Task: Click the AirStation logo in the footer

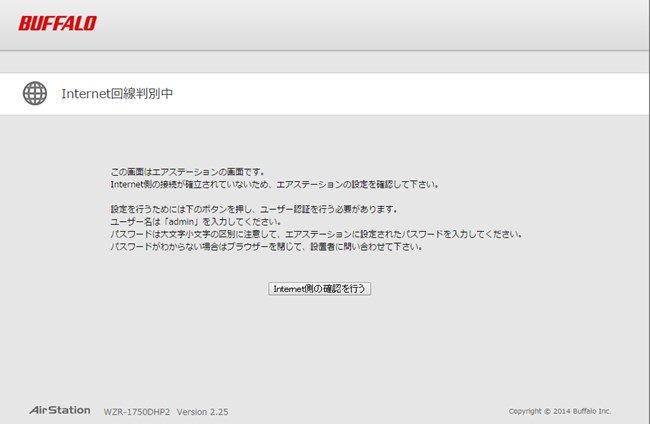Action: pyautogui.click(x=60, y=410)
